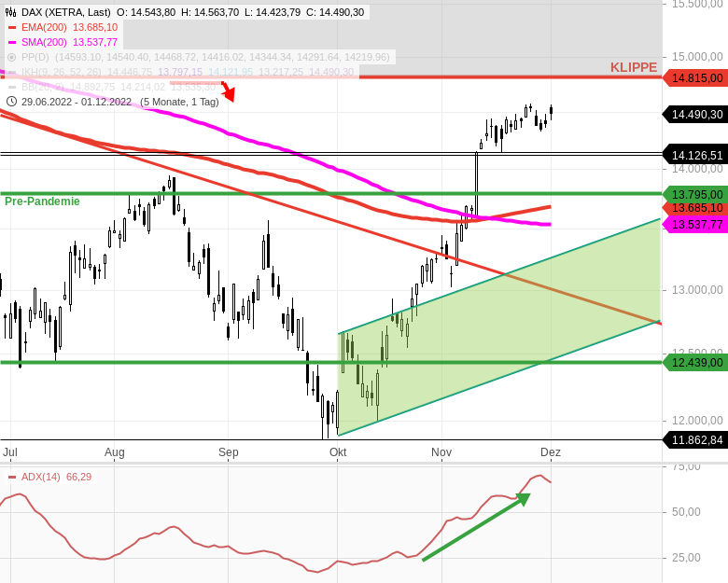Click the 15.000,00 axis label

697,57
